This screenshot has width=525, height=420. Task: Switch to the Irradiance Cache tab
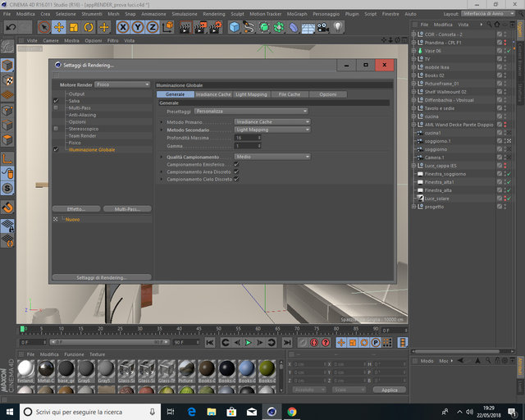tap(213, 94)
